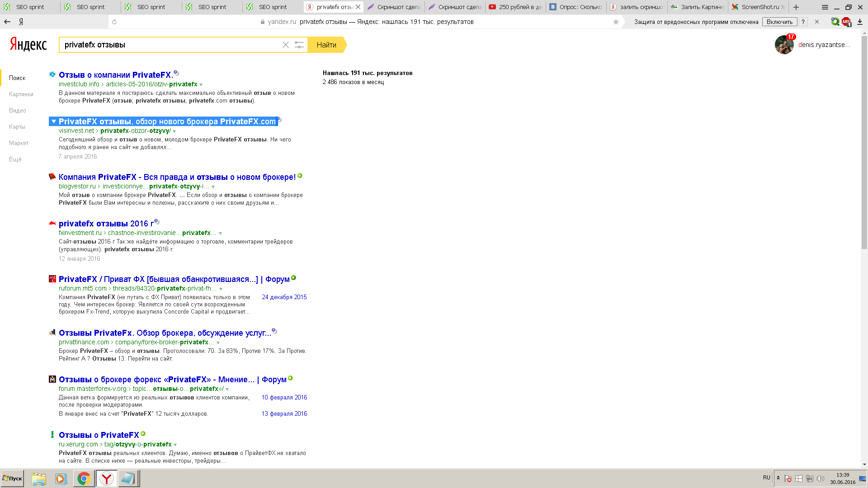Click the Yandex Я home button in toolbar
Viewport: 868px width, 488px height.
click(x=21, y=22)
